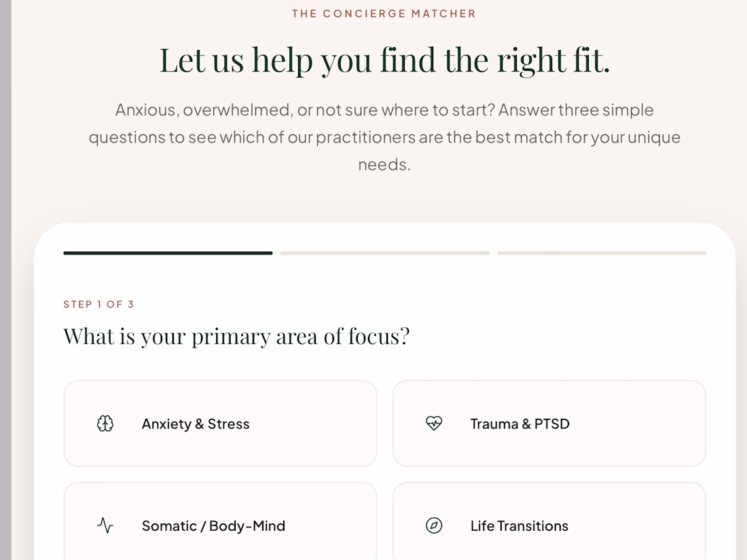The width and height of the screenshot is (747, 560).
Task: Click the empty right side of Life Transitions card
Action: (x=638, y=524)
